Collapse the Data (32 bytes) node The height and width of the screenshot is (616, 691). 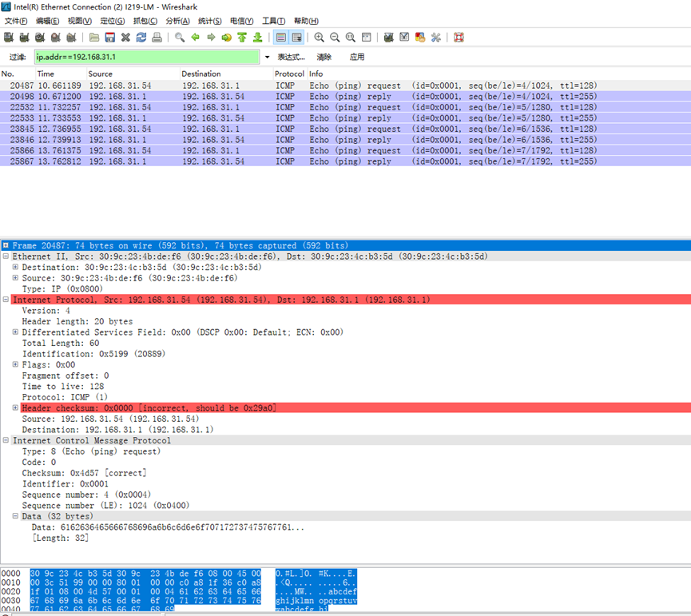[15, 516]
